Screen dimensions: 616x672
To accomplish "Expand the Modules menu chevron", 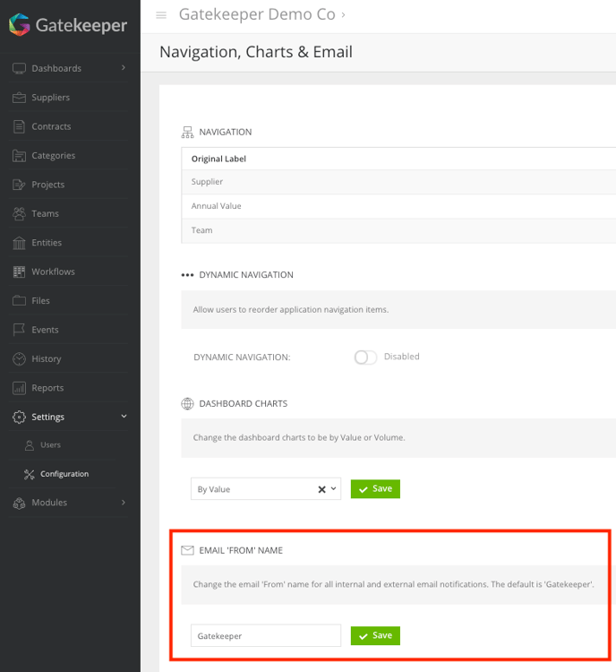I will point(124,503).
